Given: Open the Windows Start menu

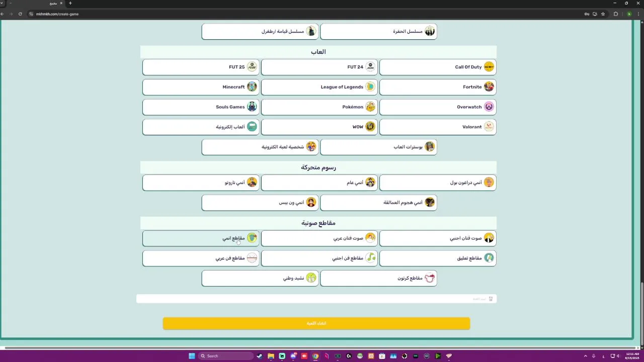Looking at the screenshot, I should click(x=192, y=356).
